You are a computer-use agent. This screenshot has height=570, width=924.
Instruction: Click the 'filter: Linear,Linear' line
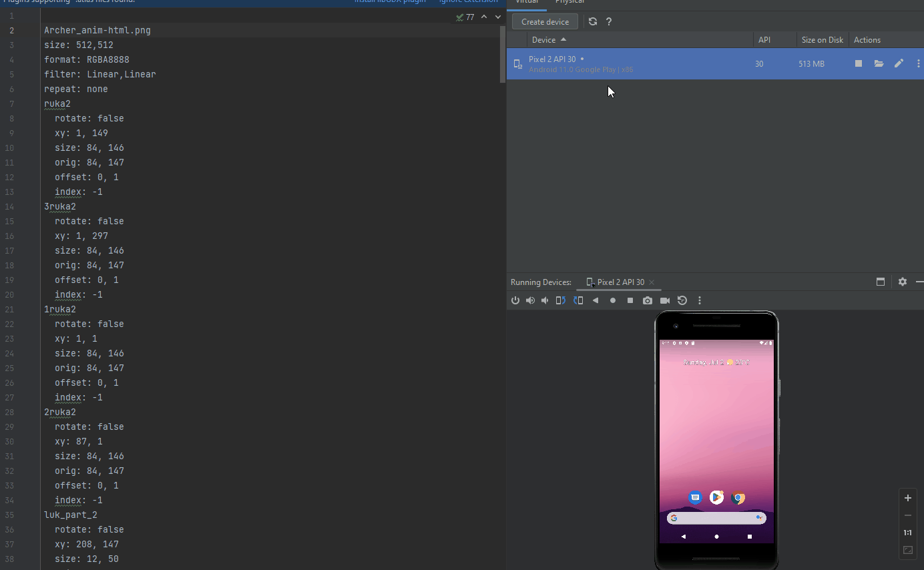(100, 75)
